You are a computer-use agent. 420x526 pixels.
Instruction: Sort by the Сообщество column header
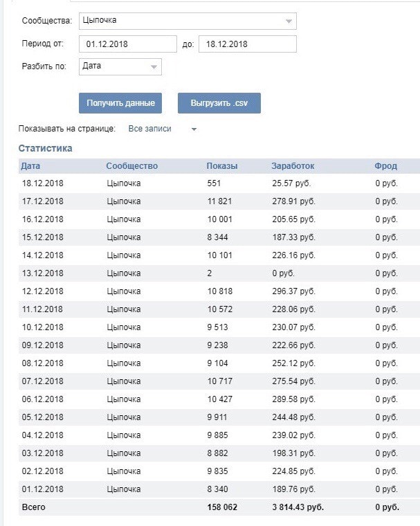(x=131, y=166)
